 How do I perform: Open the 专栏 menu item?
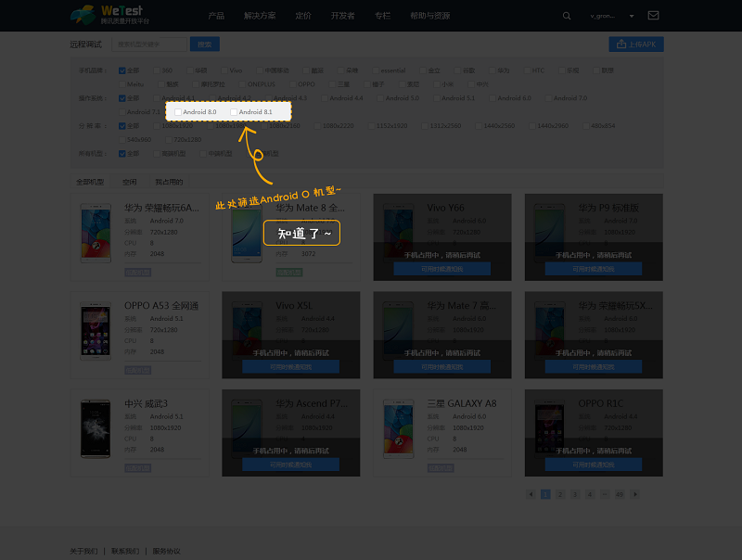(x=382, y=16)
